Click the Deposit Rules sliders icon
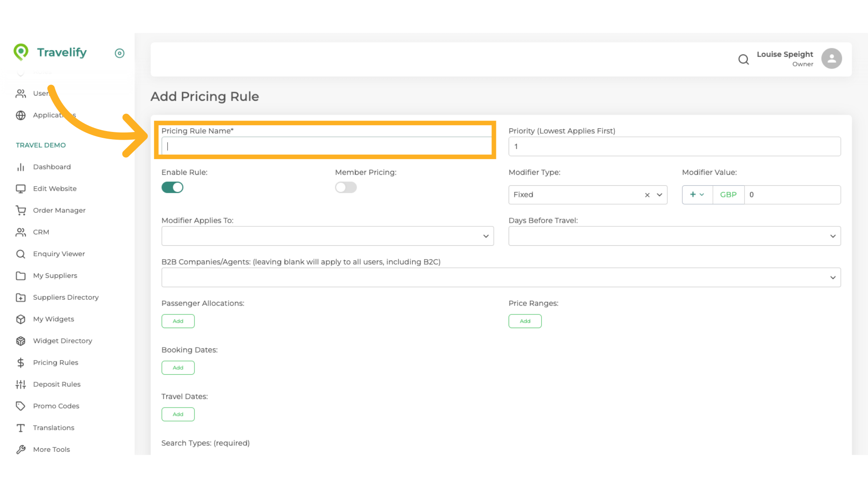868x488 pixels. point(21,384)
